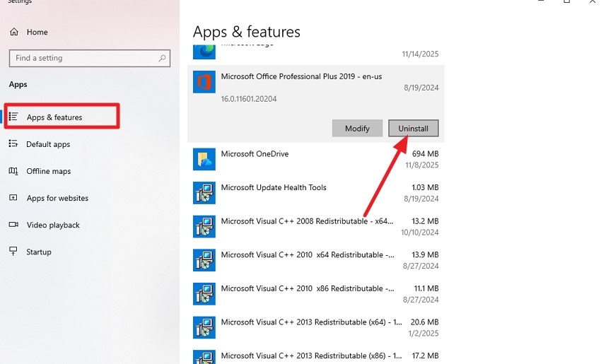Click the 10/10/2024 install date
The width and height of the screenshot is (601, 364).
[420, 233]
